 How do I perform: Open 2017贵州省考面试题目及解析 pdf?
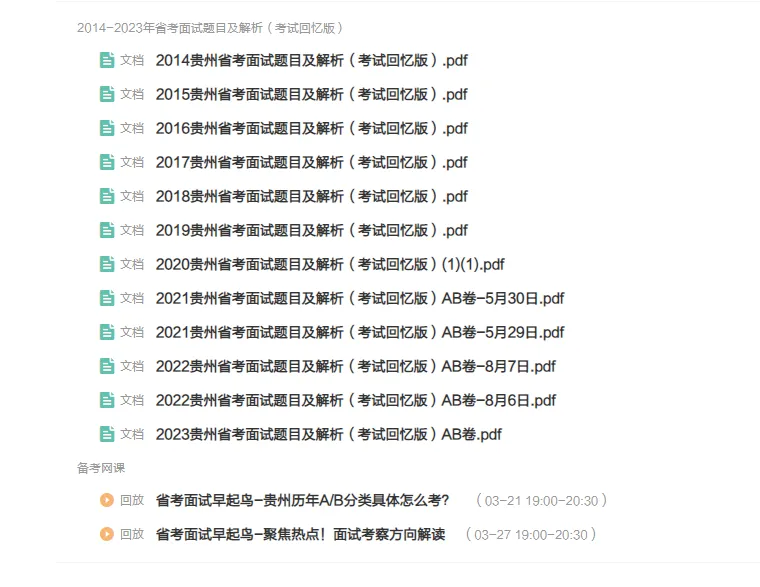pyautogui.click(x=312, y=162)
